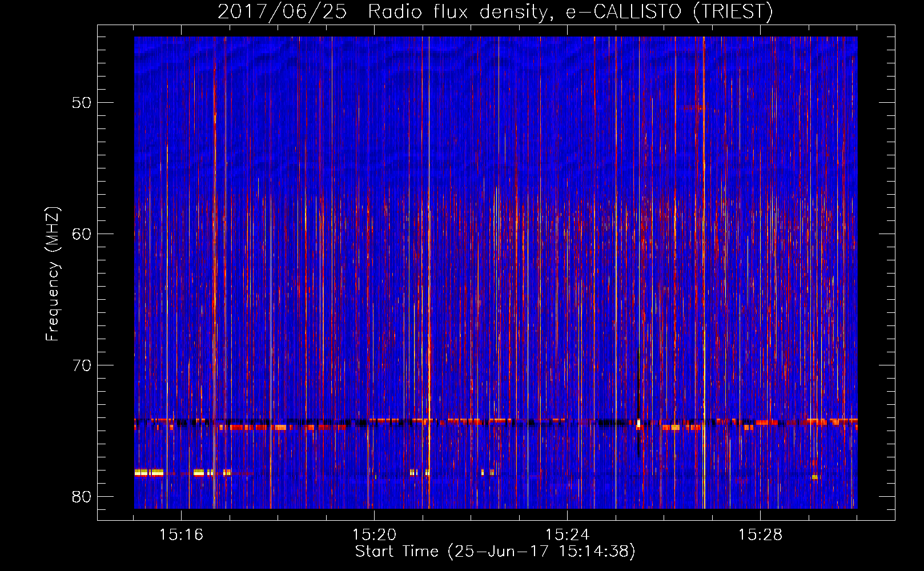Image resolution: width=924 pixels, height=571 pixels.
Task: Click the bright yellow-white patches at 78 MHz near plot start
Action: (149, 472)
